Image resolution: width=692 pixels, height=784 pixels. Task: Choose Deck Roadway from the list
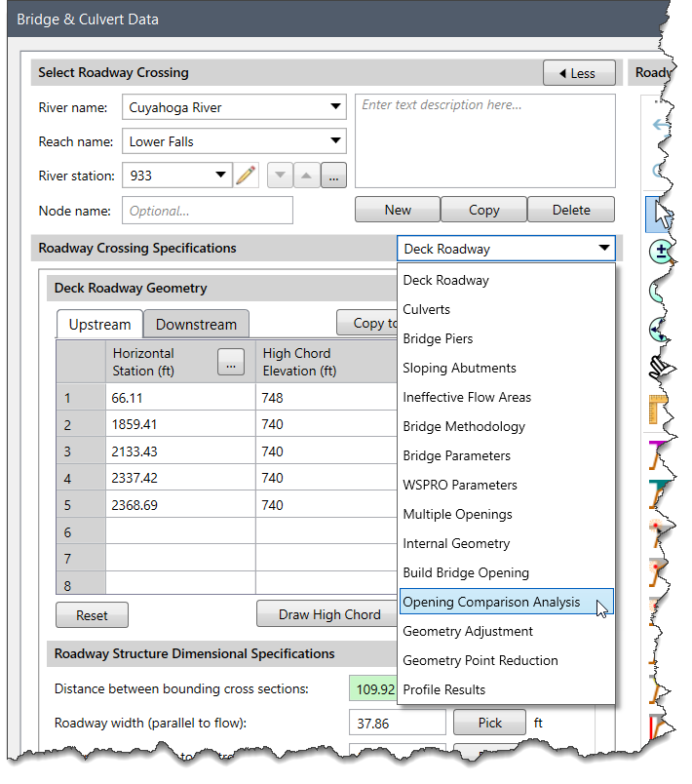click(506, 280)
